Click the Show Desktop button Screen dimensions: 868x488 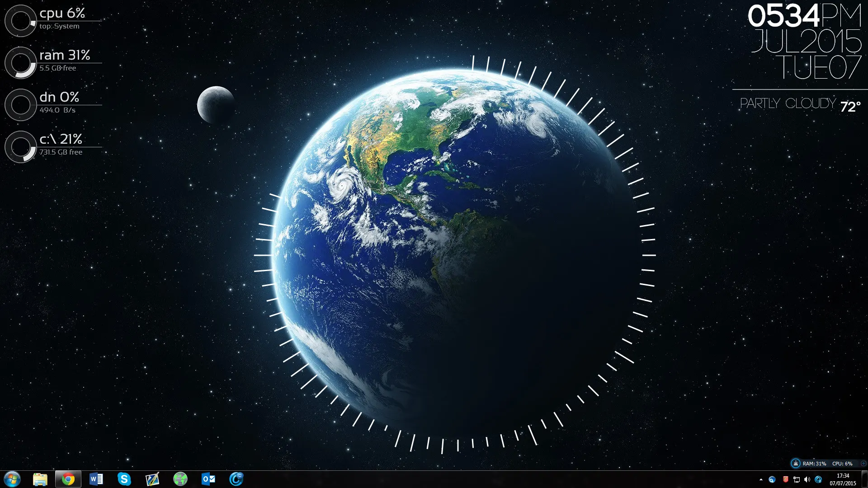click(864, 479)
